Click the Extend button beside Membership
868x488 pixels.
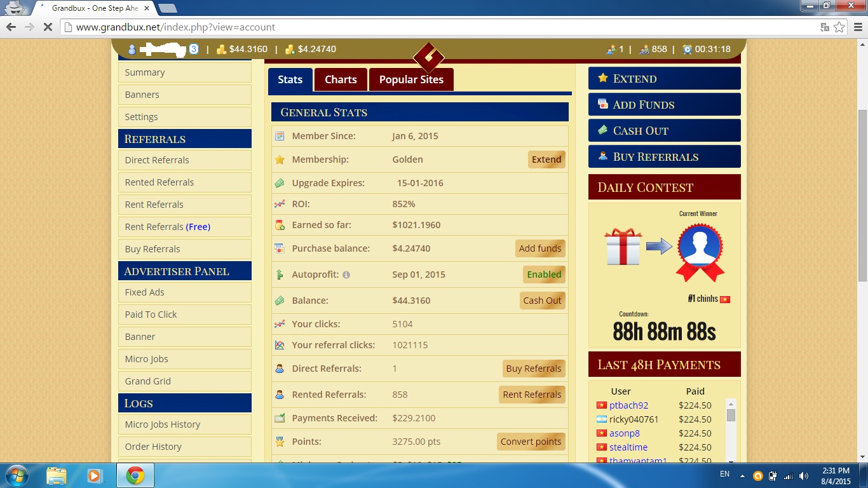pos(546,159)
